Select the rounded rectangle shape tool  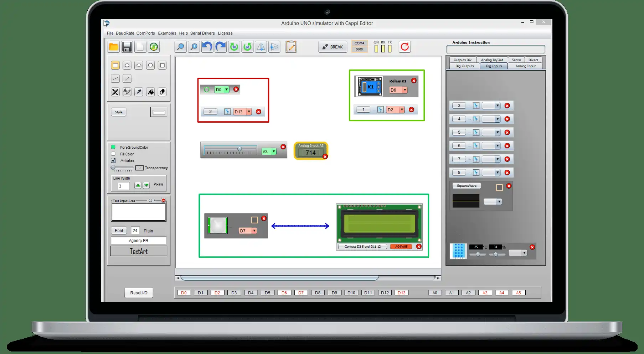[127, 65]
